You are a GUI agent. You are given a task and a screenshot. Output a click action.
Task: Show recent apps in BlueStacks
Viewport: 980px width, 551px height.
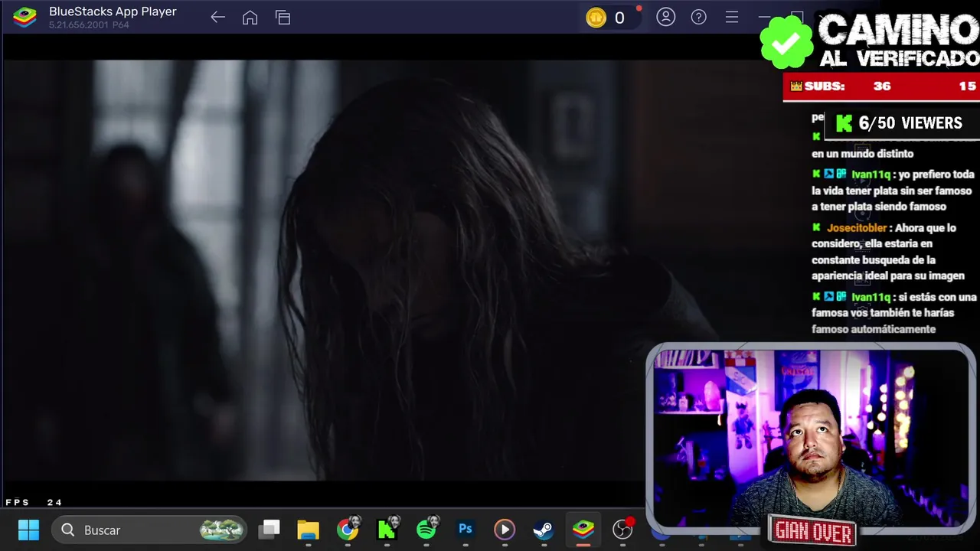pos(283,18)
